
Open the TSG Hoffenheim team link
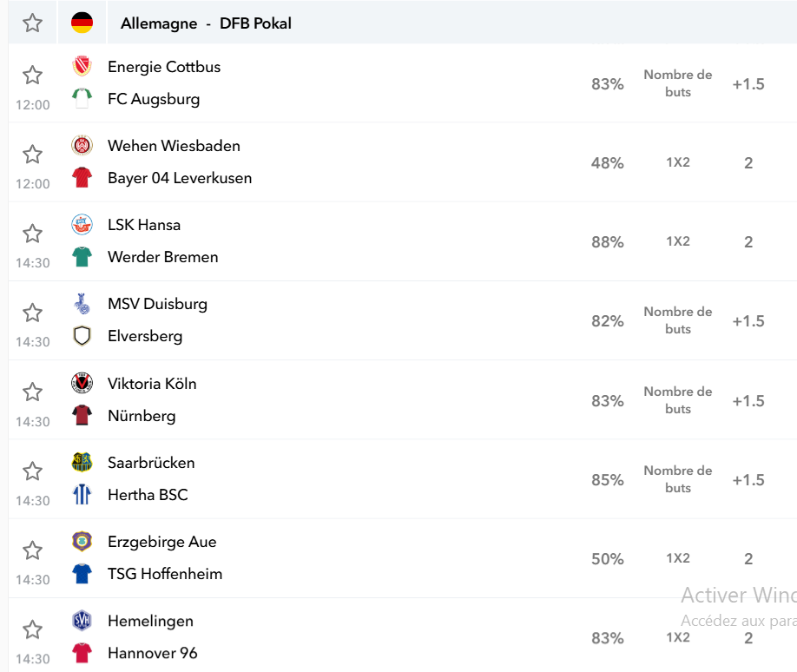tap(165, 574)
